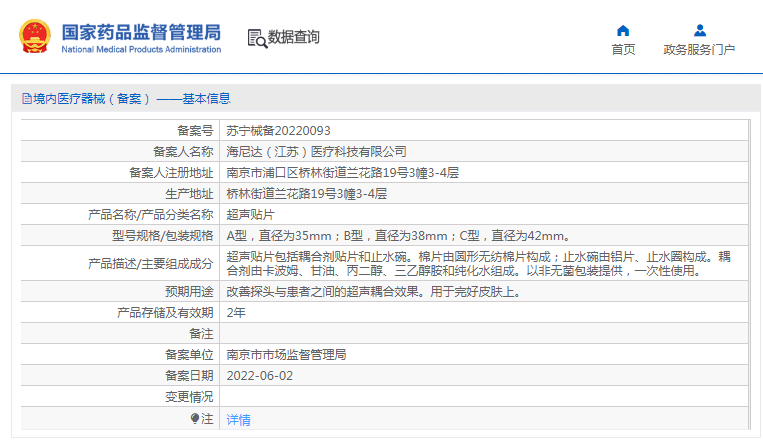The height and width of the screenshot is (446, 763).
Task: Select filing date 2022-06-02
Action: (260, 376)
